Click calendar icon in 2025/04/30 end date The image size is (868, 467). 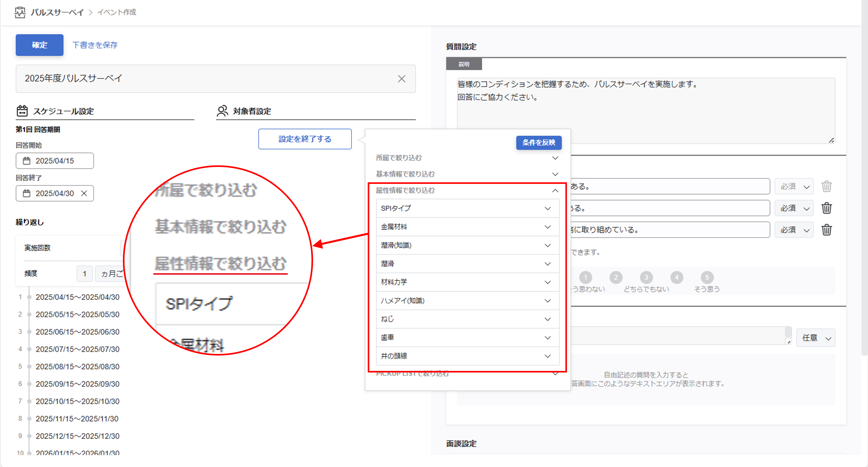pyautogui.click(x=27, y=193)
